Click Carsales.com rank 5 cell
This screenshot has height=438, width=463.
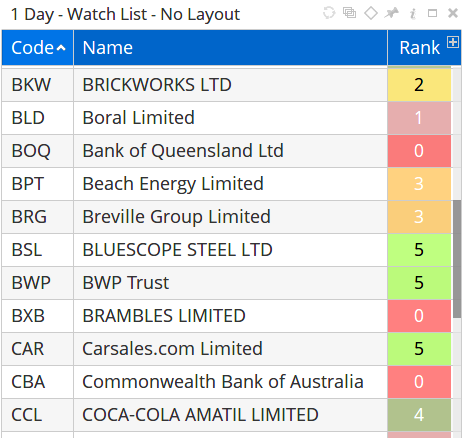point(419,349)
